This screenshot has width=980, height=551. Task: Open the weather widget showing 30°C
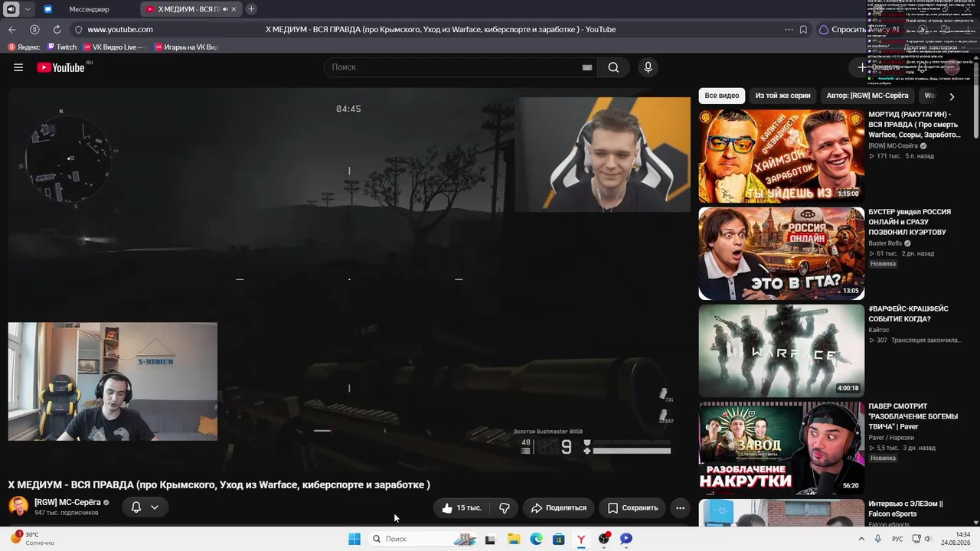[x=31, y=539]
